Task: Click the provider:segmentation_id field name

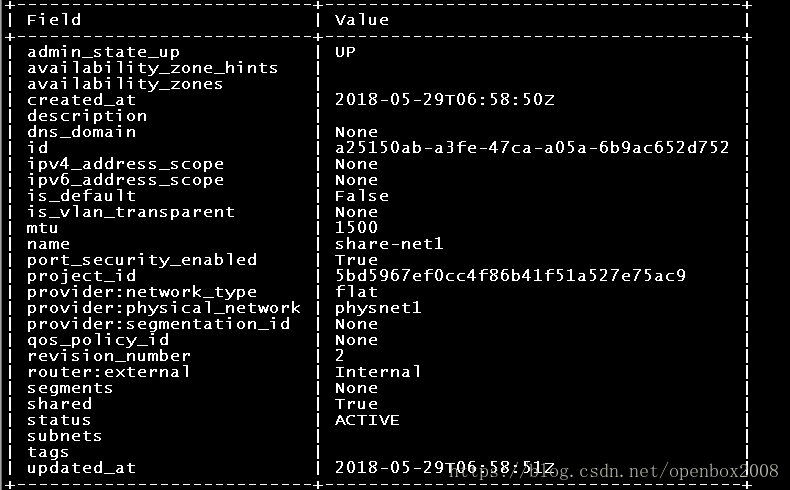Action: point(158,324)
